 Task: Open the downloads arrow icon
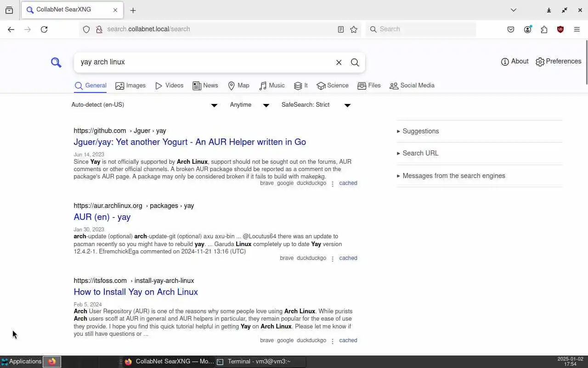tap(549, 10)
